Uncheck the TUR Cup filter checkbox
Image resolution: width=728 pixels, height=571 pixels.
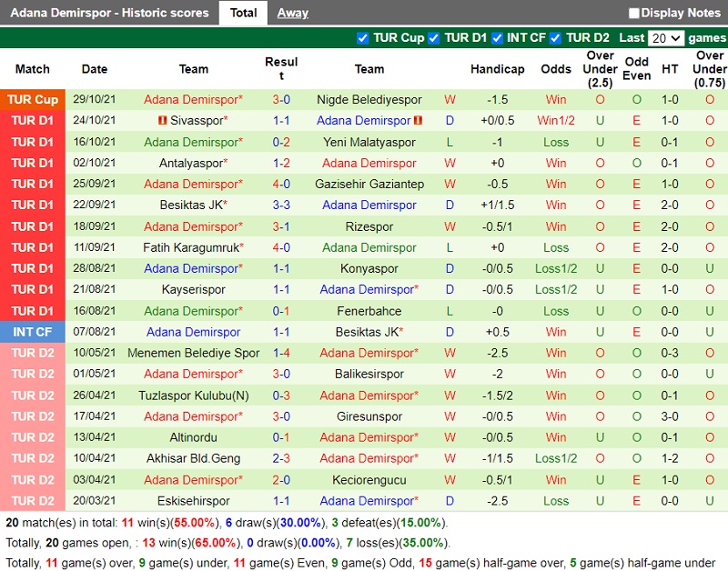[363, 38]
